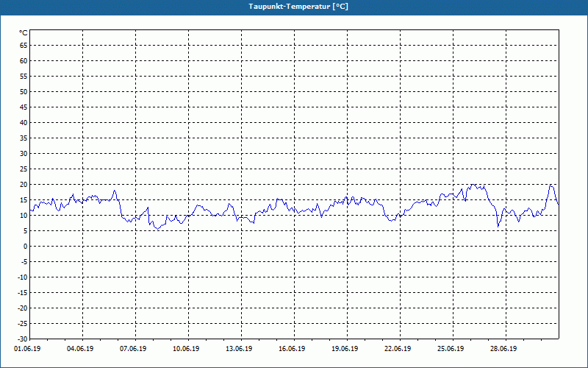Select the 45 value on the y-axis

pos(24,107)
